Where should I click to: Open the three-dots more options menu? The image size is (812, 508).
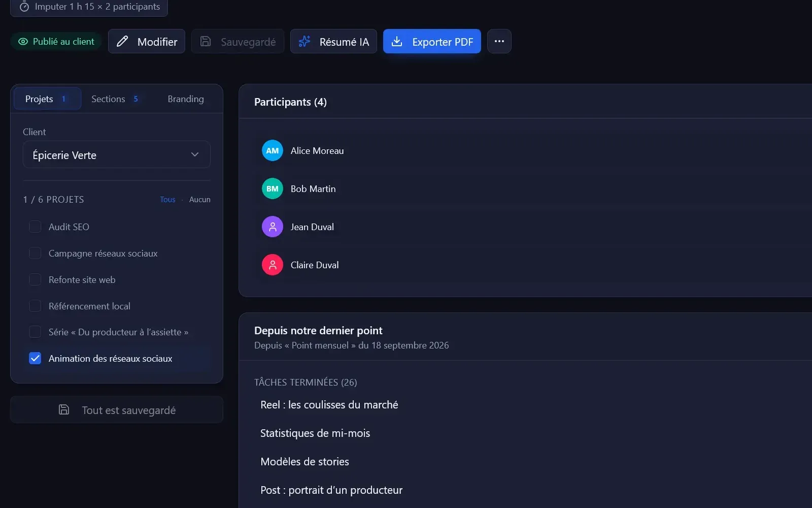coord(499,41)
